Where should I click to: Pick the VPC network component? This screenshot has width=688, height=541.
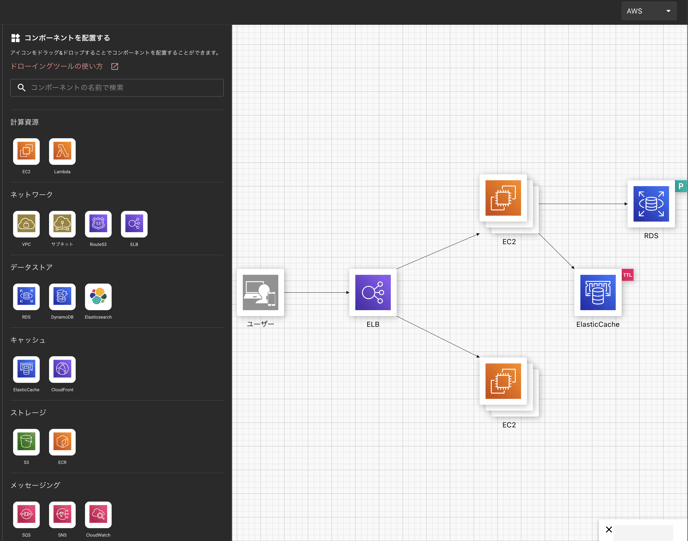click(x=26, y=224)
